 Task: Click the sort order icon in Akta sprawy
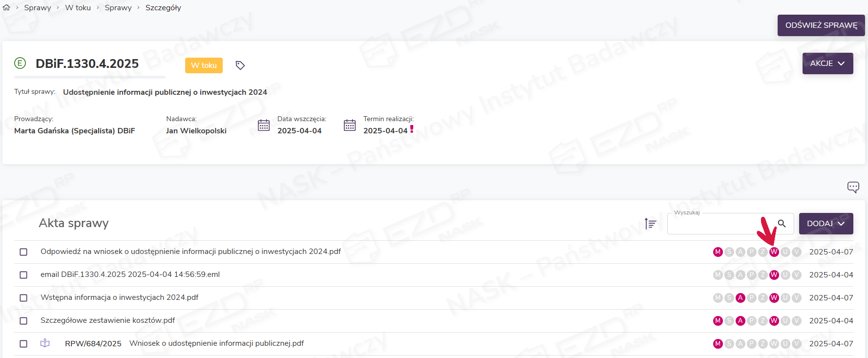click(x=650, y=224)
